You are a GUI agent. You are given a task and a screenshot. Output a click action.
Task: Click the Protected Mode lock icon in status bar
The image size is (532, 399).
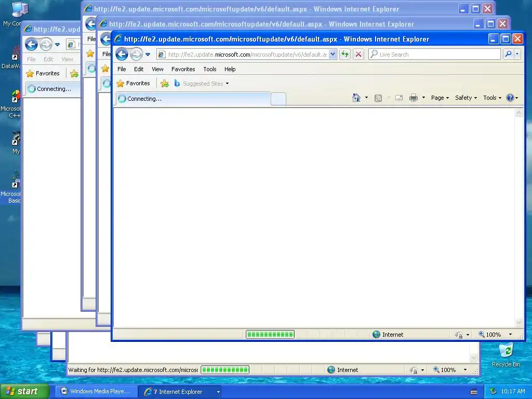[x=459, y=335]
